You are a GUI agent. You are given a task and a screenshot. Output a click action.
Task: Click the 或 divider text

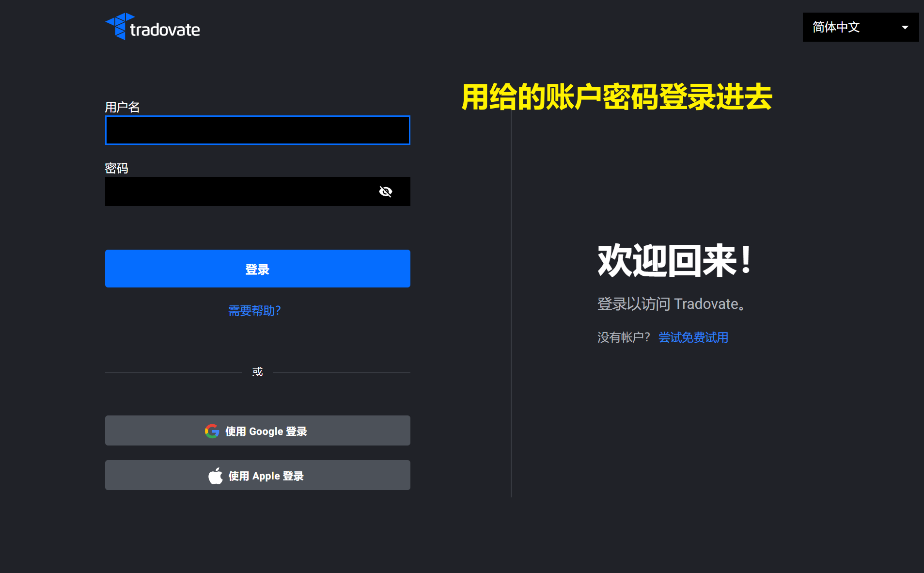point(257,372)
